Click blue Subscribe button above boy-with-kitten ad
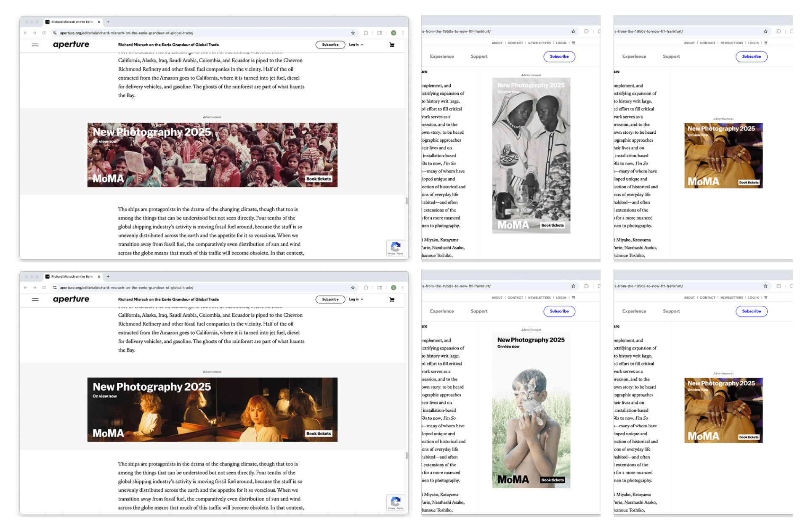 click(559, 311)
